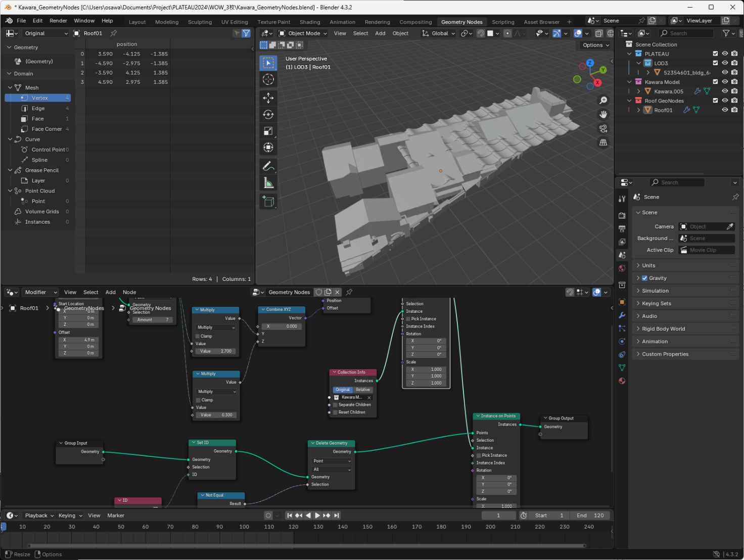Open the Original evaluation state dropdown
Screen dimensions: 744x560
pos(45,33)
